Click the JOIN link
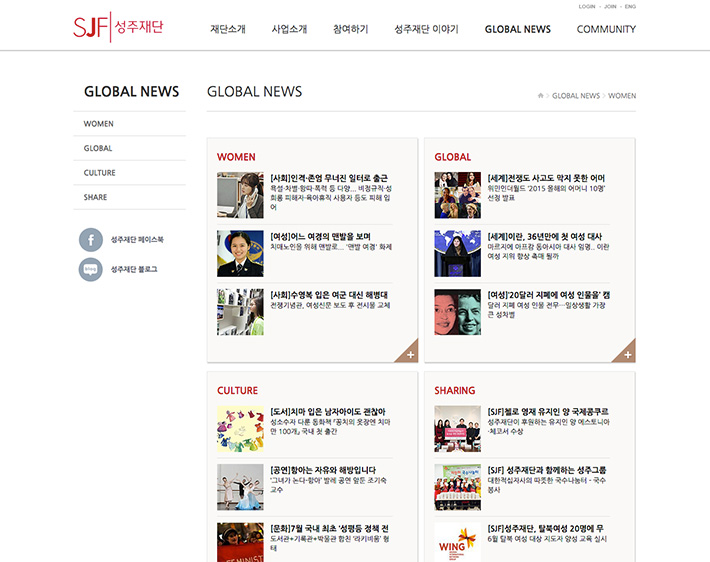This screenshot has width=710, height=562. pos(610,6)
